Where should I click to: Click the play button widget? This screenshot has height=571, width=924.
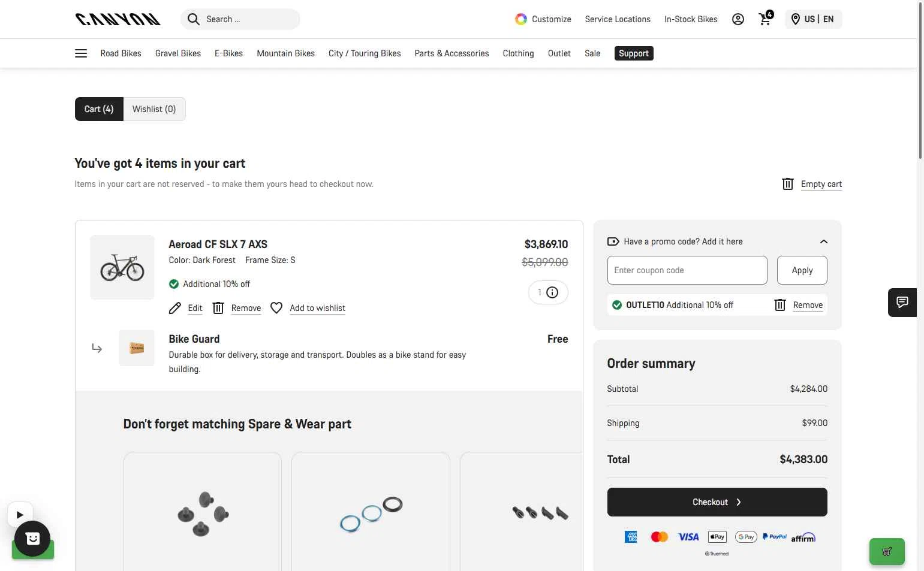[x=20, y=514]
